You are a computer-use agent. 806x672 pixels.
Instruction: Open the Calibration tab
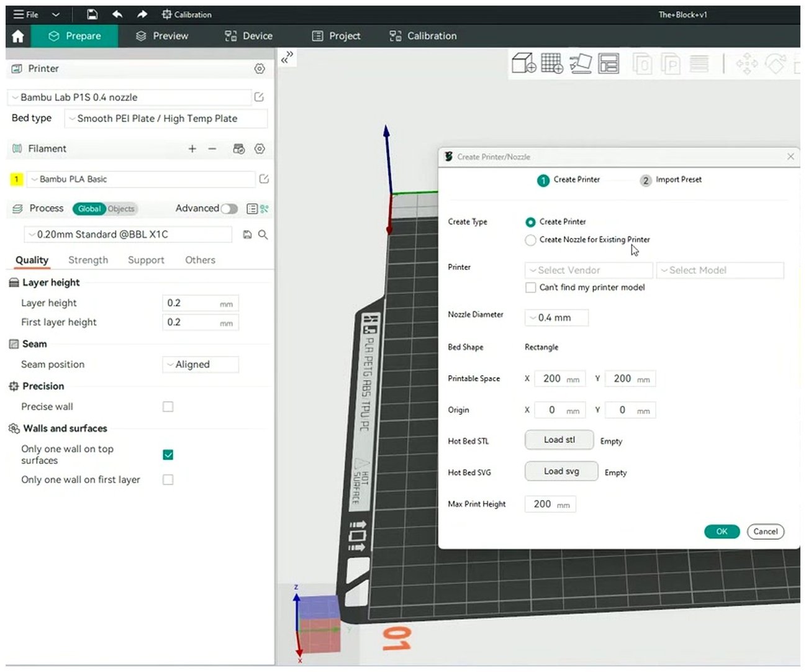pyautogui.click(x=423, y=36)
